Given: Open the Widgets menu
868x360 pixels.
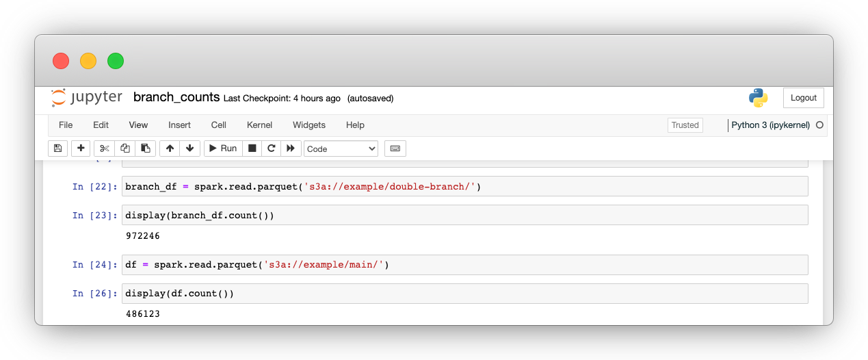Looking at the screenshot, I should coord(309,125).
